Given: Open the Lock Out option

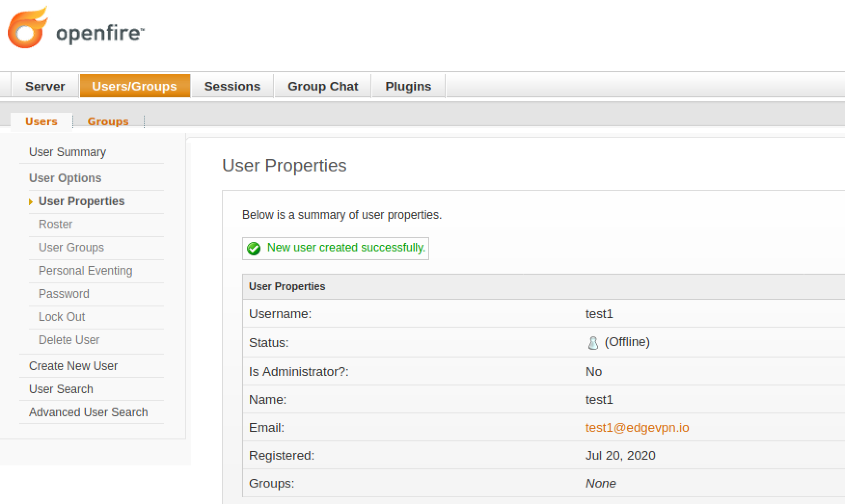Looking at the screenshot, I should point(62,317).
